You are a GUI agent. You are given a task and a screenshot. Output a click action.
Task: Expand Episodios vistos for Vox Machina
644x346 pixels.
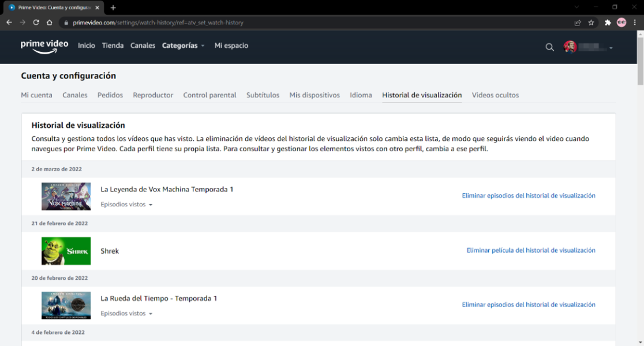coord(126,205)
